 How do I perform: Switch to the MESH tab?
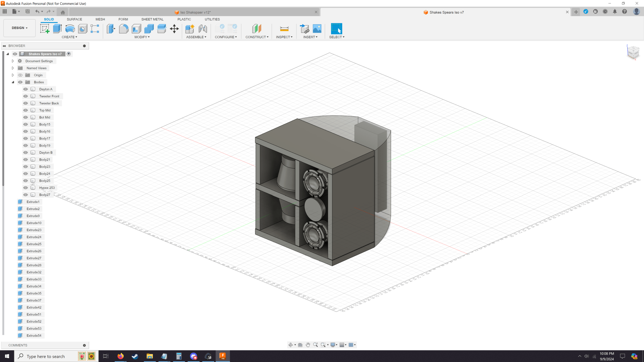point(100,19)
